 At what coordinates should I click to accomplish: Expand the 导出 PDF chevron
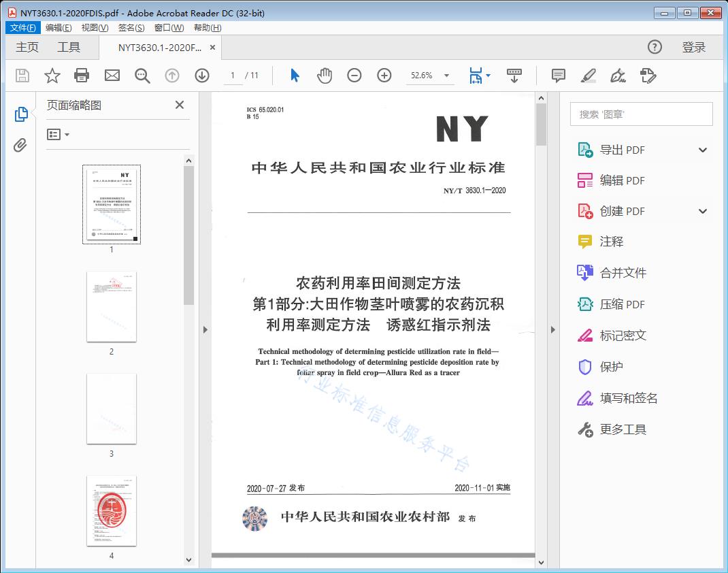coord(702,149)
